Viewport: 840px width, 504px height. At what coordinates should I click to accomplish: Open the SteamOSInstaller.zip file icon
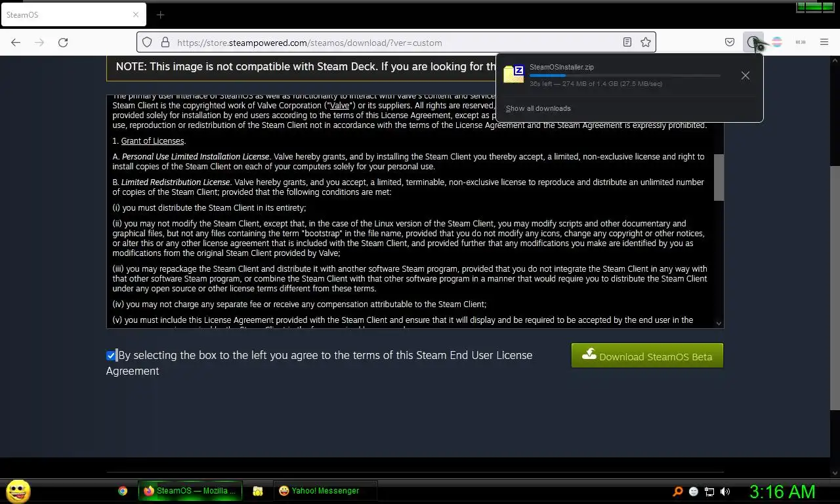[513, 74]
